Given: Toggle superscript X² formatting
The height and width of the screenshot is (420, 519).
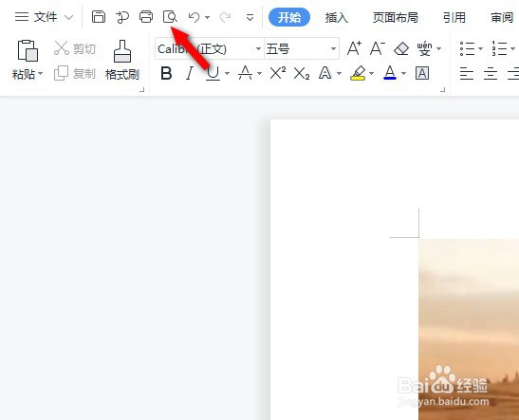Looking at the screenshot, I should pyautogui.click(x=278, y=73).
